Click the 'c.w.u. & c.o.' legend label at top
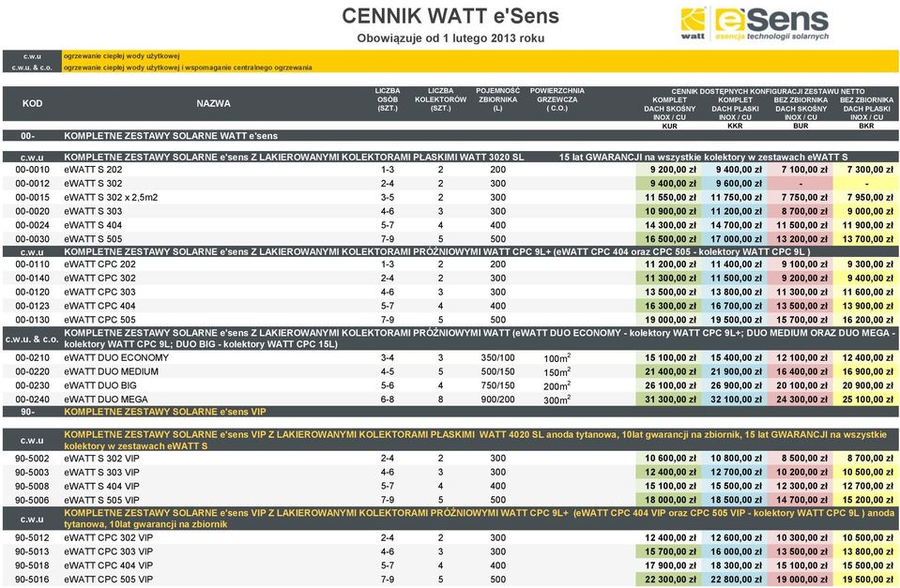900x588 pixels. pos(32,68)
